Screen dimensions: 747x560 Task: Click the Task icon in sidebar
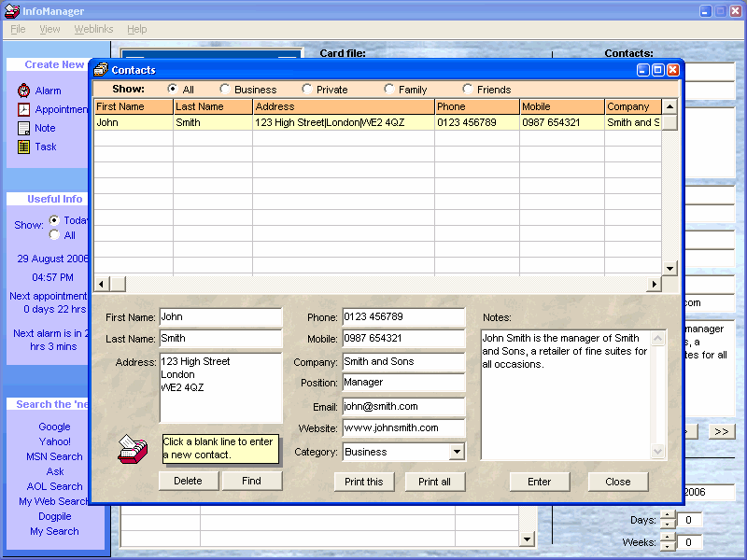(24, 147)
